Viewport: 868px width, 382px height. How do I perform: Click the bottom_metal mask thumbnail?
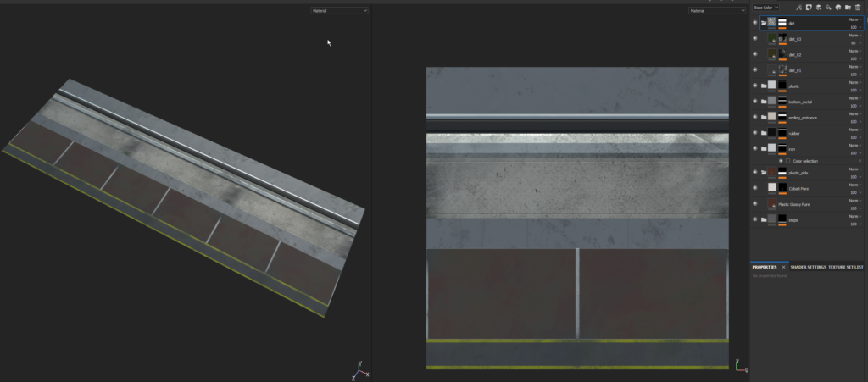[782, 101]
